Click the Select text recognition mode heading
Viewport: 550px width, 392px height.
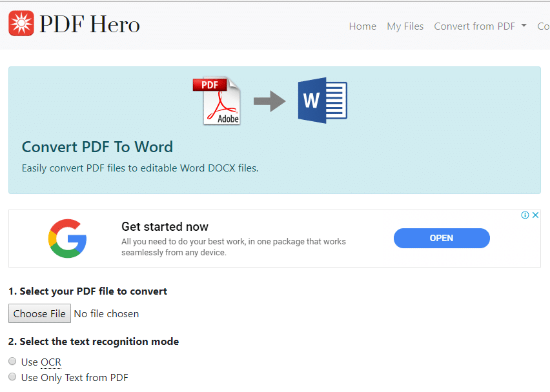pos(94,342)
